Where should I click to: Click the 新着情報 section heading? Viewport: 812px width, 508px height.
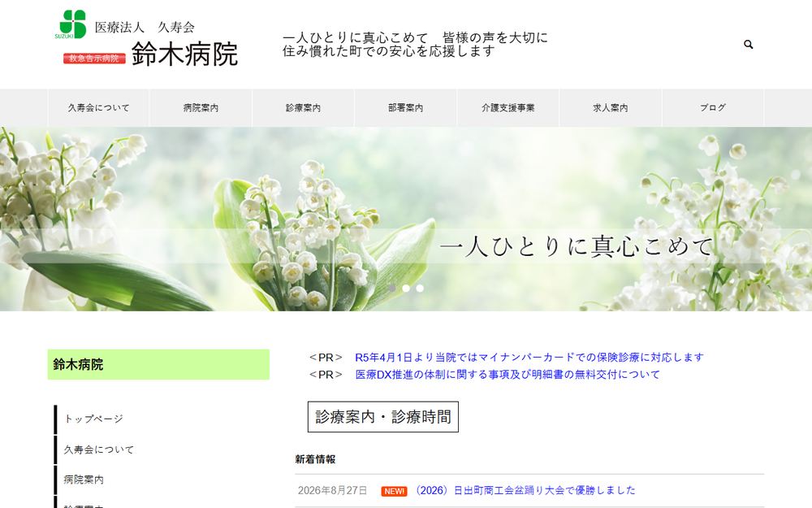pos(315,459)
